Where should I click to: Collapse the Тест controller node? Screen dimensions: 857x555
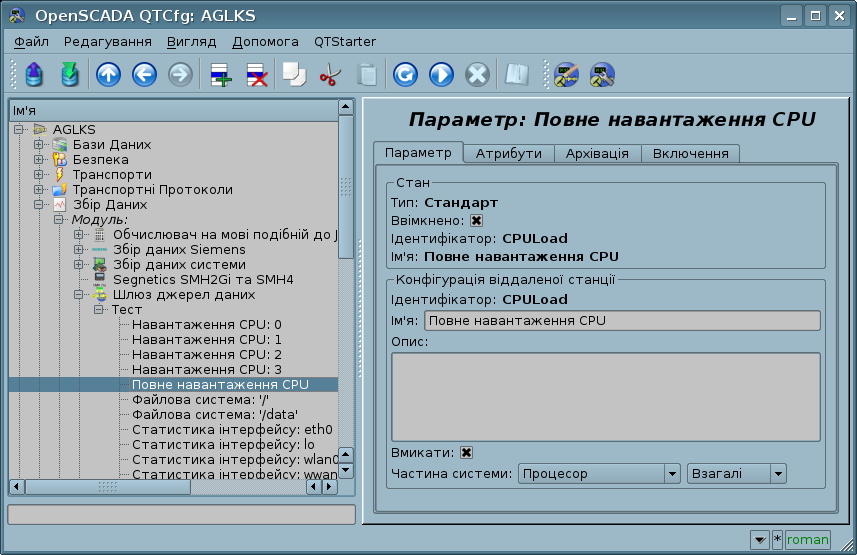click(98, 309)
